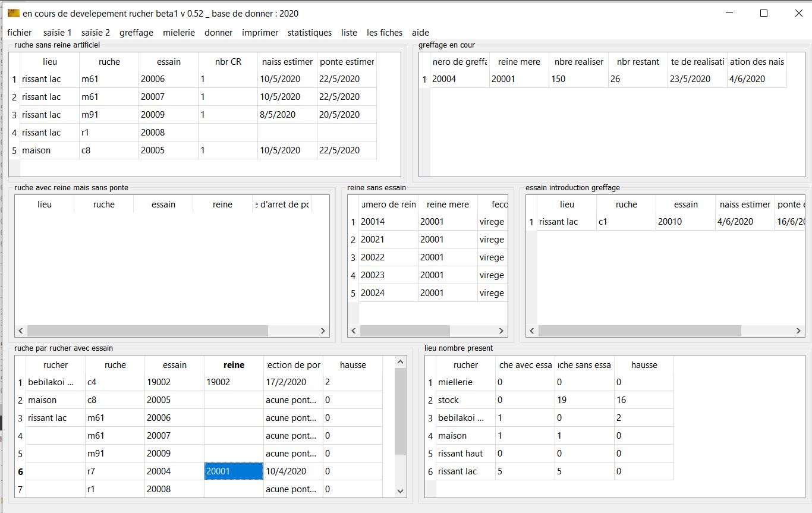The height and width of the screenshot is (513, 812).
Task: Select the highlighted 20001 reine cell
Action: tap(234, 471)
